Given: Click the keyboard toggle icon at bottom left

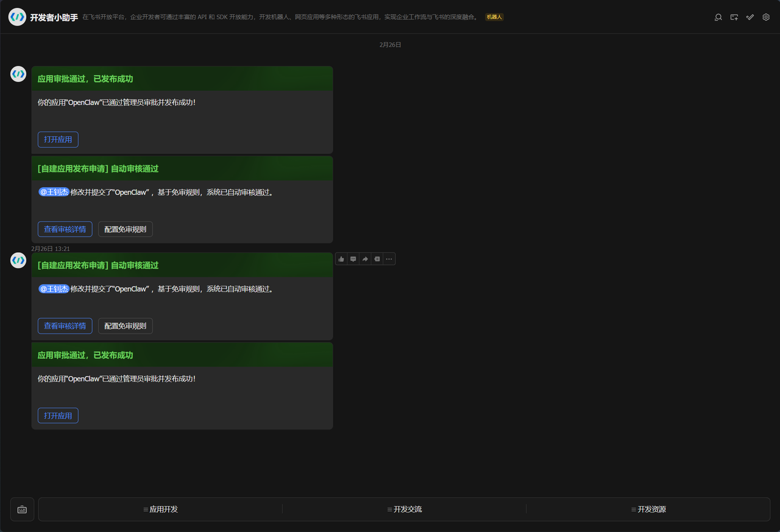Looking at the screenshot, I should [x=22, y=509].
